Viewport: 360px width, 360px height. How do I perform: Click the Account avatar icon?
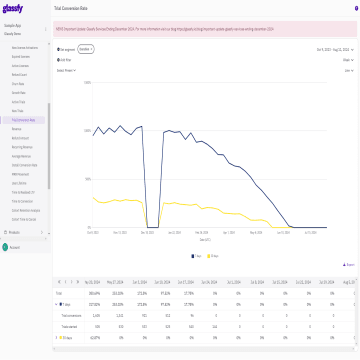[5, 247]
